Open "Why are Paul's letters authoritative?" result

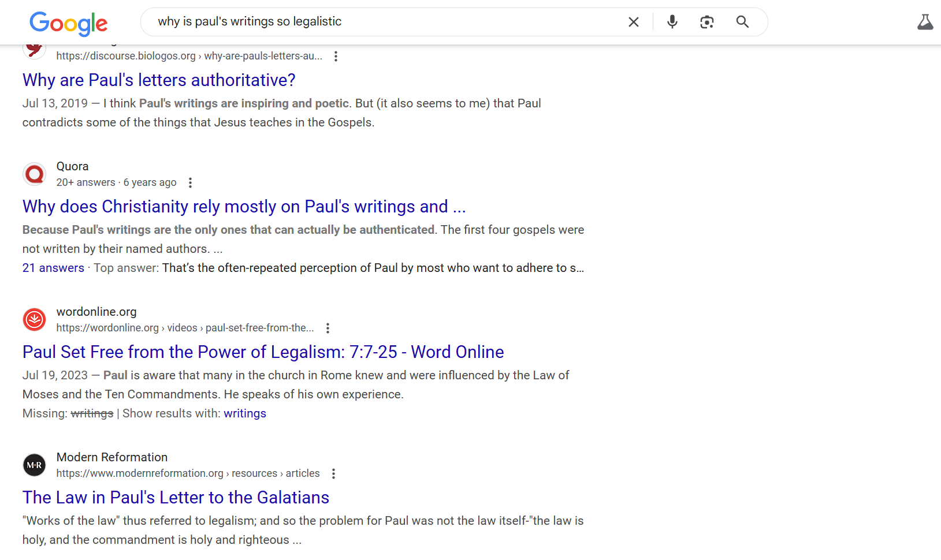tap(159, 80)
